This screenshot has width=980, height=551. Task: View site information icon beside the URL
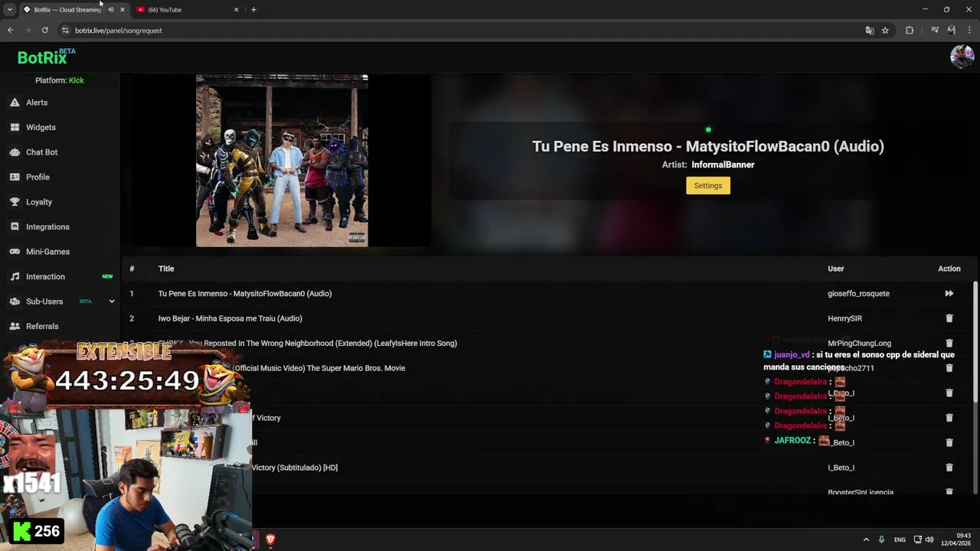[x=65, y=31]
